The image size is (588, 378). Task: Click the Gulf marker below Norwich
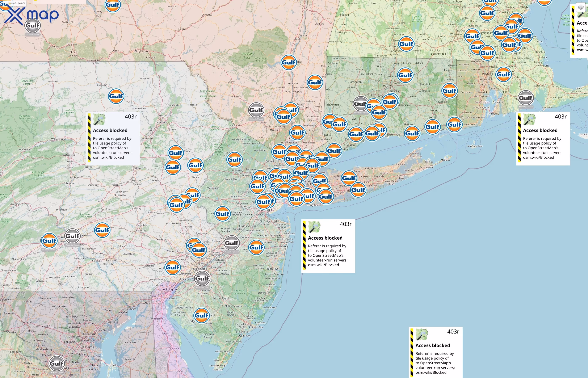(x=432, y=127)
